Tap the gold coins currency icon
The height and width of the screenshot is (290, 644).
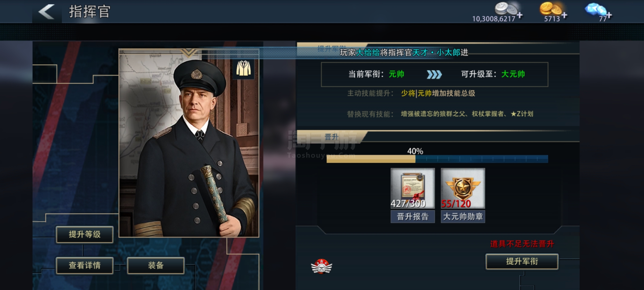tap(551, 9)
